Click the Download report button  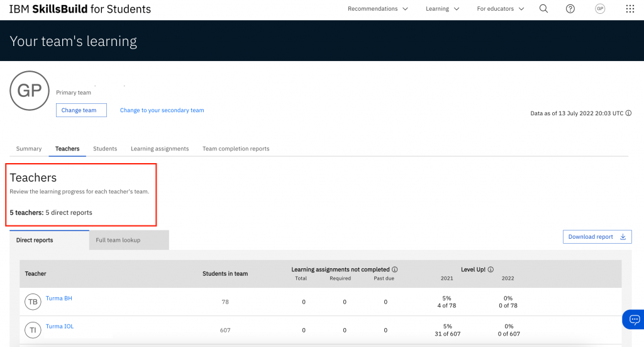click(x=597, y=237)
